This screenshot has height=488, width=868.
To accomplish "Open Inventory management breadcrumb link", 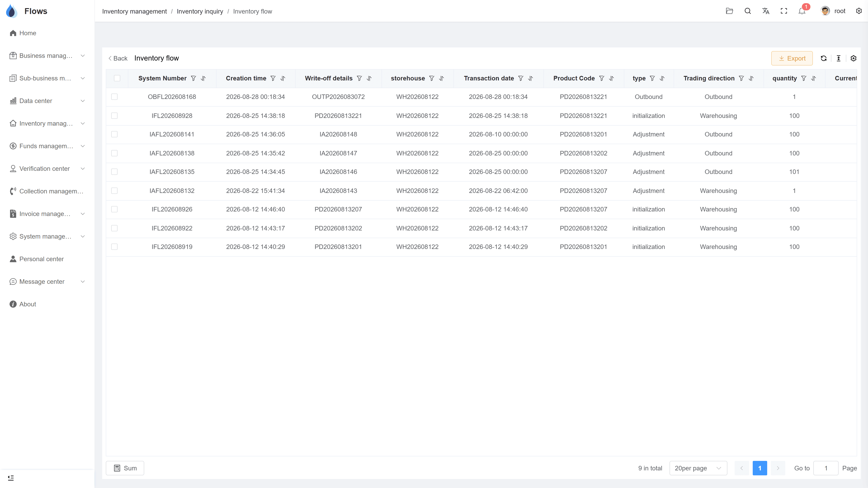I will coord(134,12).
